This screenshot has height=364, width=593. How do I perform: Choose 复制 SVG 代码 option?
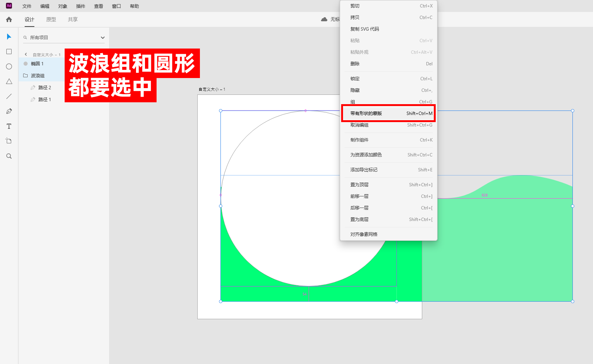(389, 29)
